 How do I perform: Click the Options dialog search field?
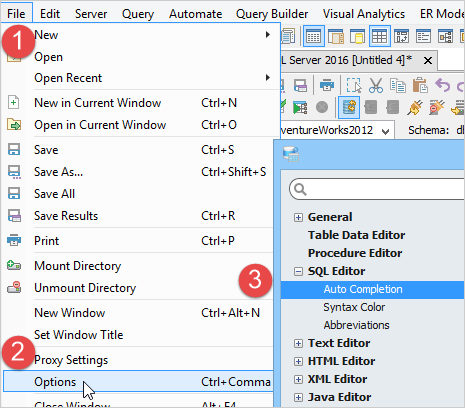click(x=377, y=189)
